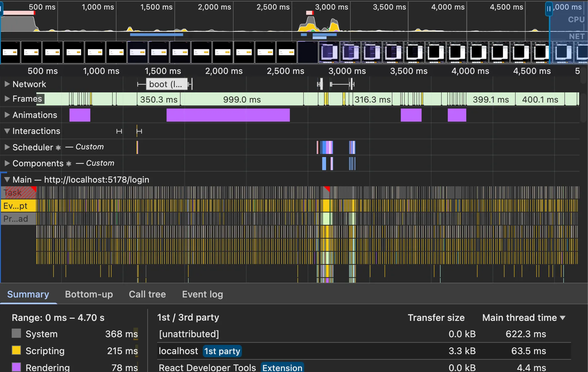Expand the Scheduler custom track
The height and width of the screenshot is (372, 588).
7,147
